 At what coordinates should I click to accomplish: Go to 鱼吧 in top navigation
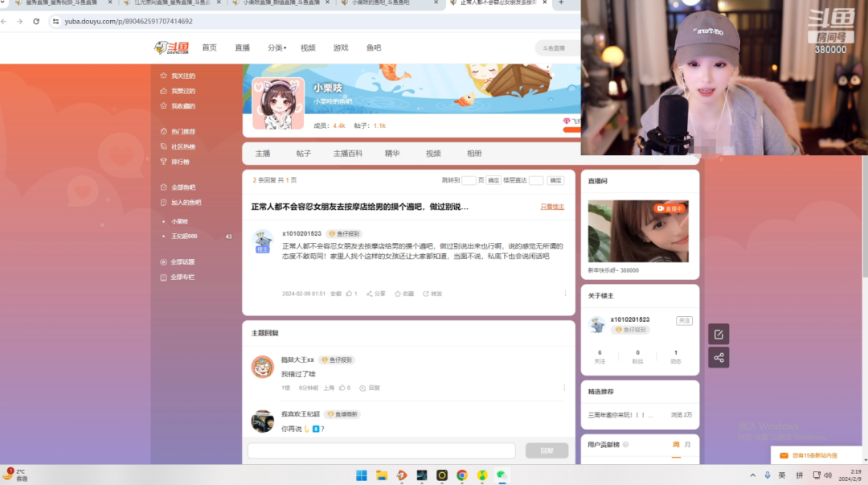pos(374,47)
